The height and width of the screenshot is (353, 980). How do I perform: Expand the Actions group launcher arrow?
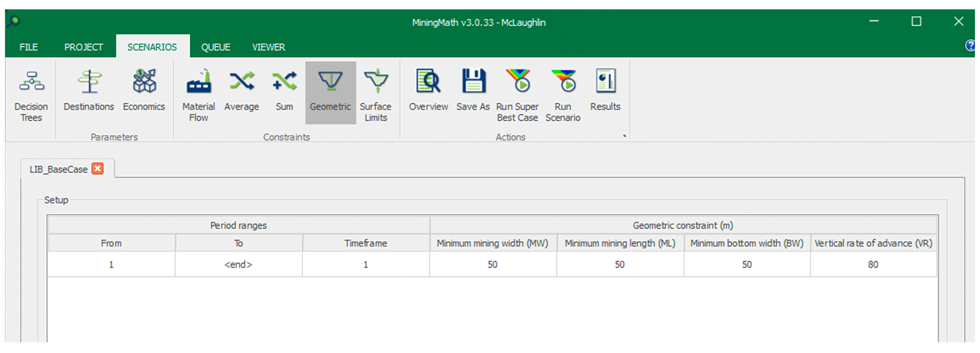[x=624, y=136]
